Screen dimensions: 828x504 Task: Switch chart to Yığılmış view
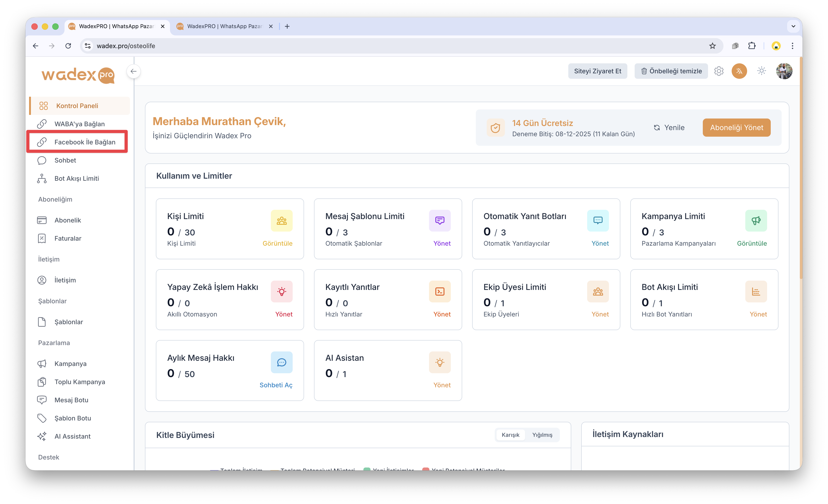coord(542,435)
